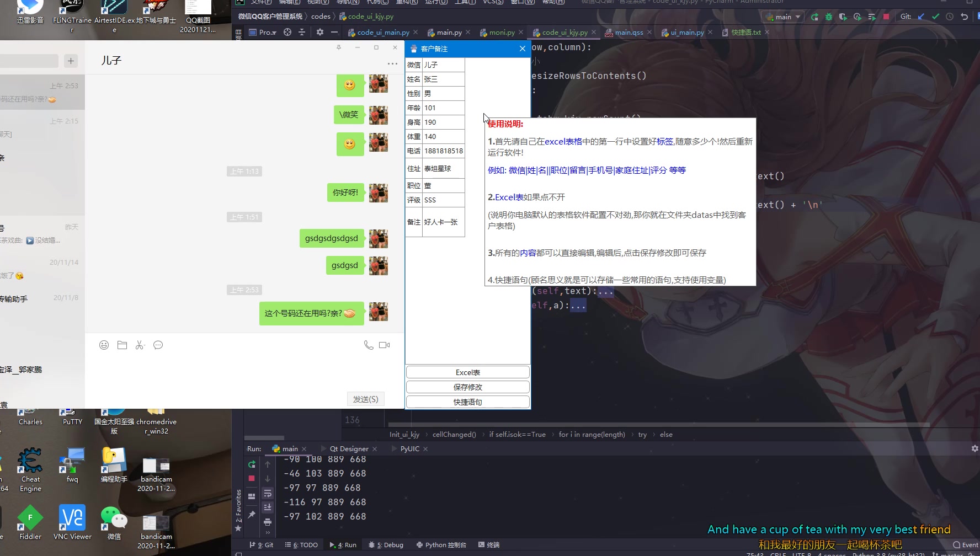980x556 pixels.
Task: Open the chat options three-dots menu
Action: point(392,63)
